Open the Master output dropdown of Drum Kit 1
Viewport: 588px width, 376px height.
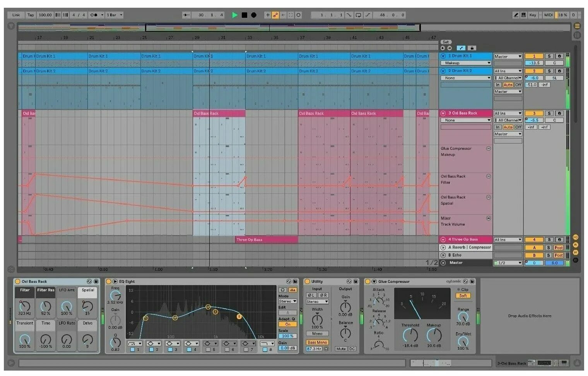(508, 56)
